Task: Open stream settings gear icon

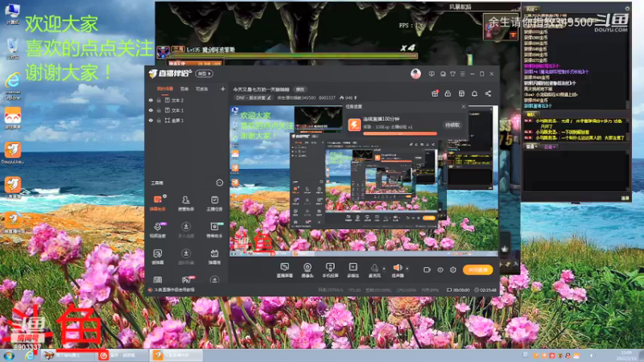Action: [453, 269]
